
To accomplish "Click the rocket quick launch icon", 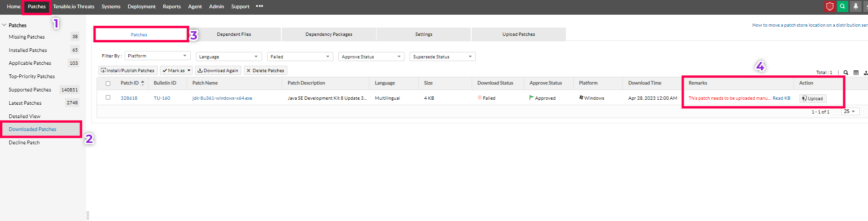I will 856,6.
